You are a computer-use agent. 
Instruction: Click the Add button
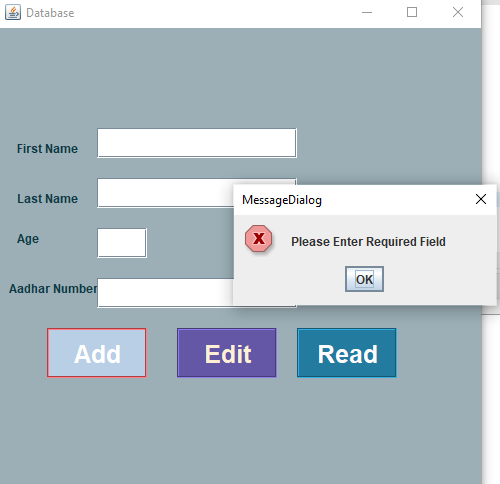click(97, 353)
